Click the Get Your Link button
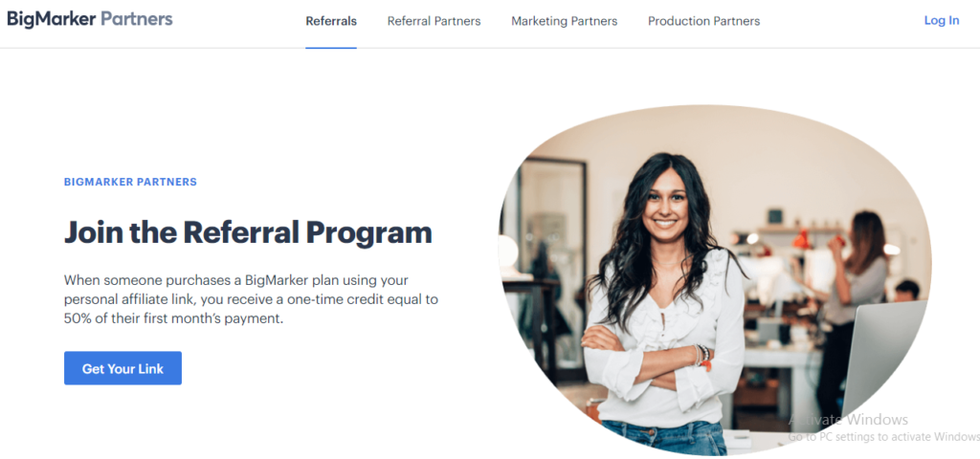 pos(123,368)
